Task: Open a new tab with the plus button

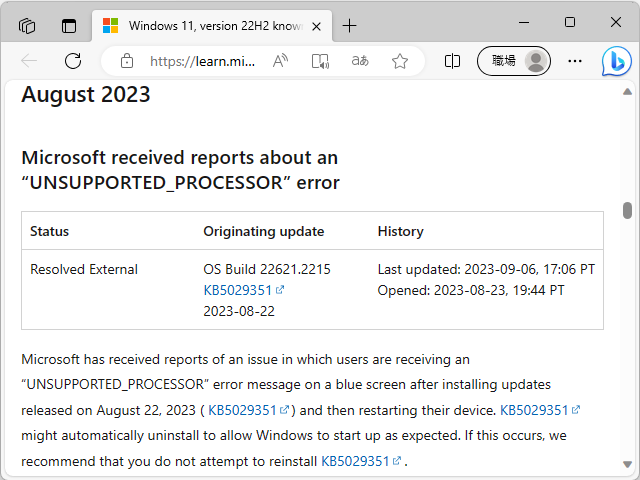Action: [349, 26]
